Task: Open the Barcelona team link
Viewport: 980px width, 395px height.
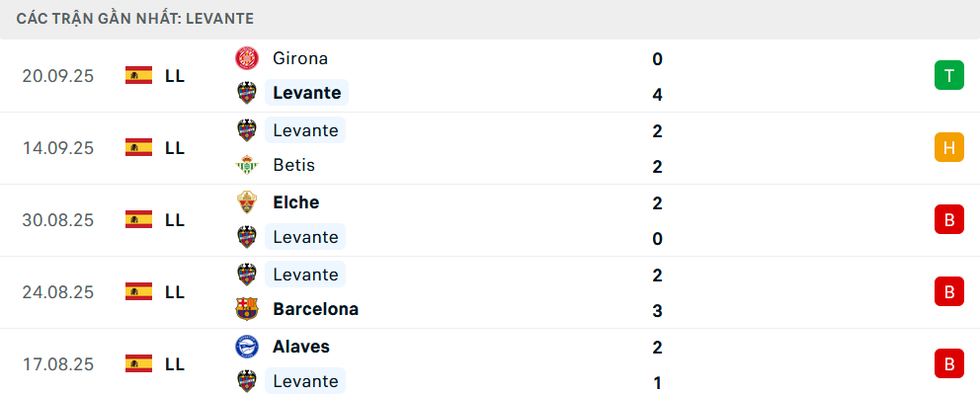Action: [x=315, y=309]
